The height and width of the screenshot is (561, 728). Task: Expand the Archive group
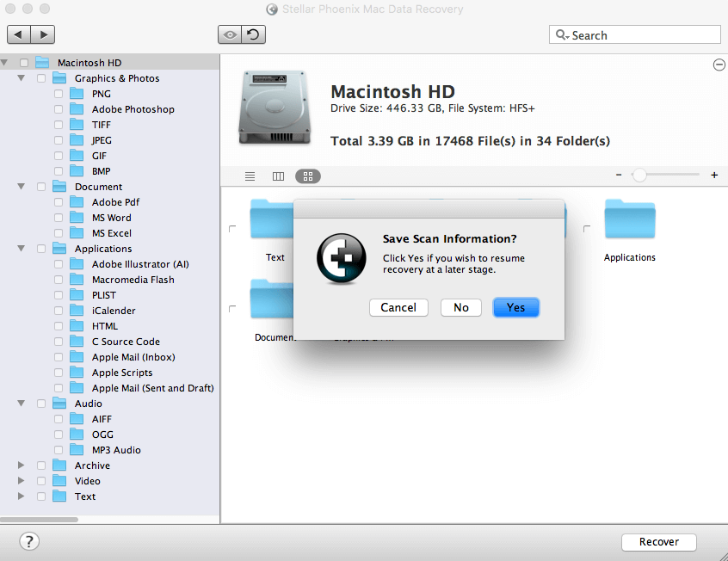[x=21, y=465]
